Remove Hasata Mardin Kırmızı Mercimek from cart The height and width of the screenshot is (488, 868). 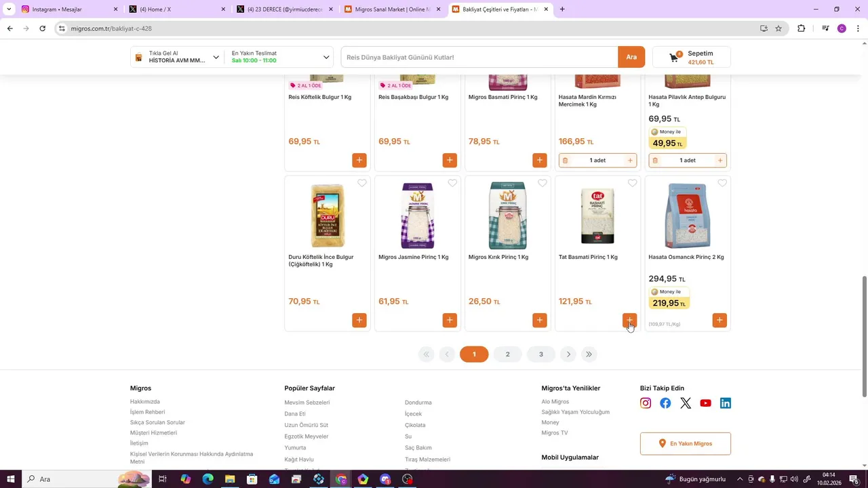tap(566, 161)
